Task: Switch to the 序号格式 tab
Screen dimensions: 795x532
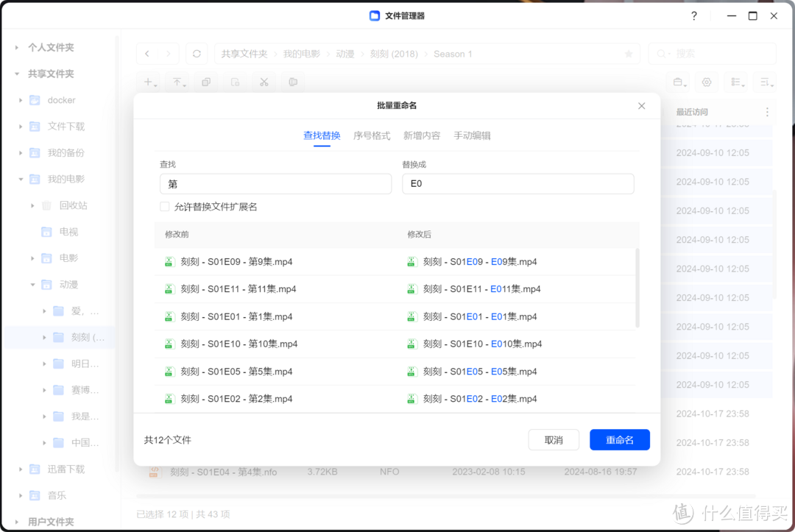Action: [x=372, y=135]
